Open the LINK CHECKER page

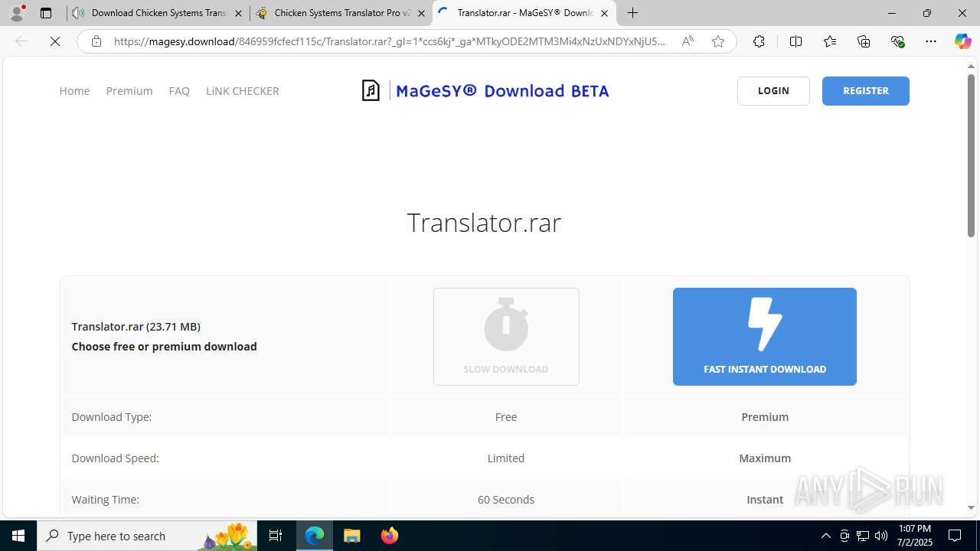tap(242, 91)
